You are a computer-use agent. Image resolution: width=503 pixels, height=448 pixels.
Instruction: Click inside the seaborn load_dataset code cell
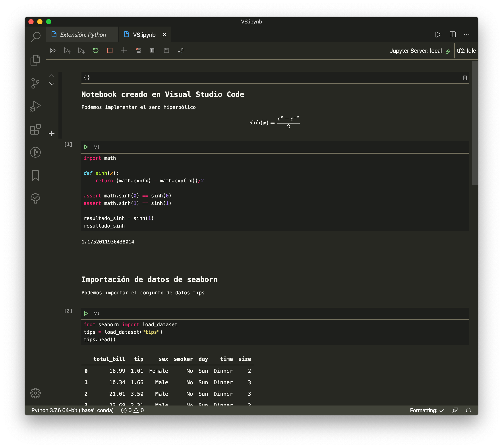pos(275,332)
